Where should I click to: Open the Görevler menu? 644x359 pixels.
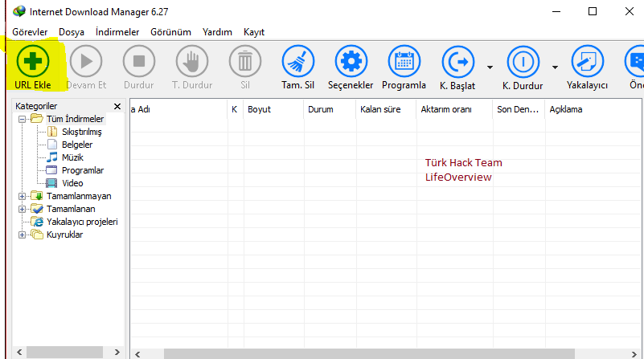click(30, 32)
